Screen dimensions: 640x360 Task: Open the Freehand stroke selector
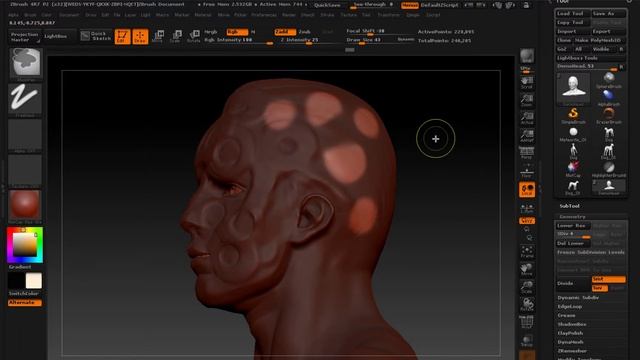pyautogui.click(x=25, y=100)
